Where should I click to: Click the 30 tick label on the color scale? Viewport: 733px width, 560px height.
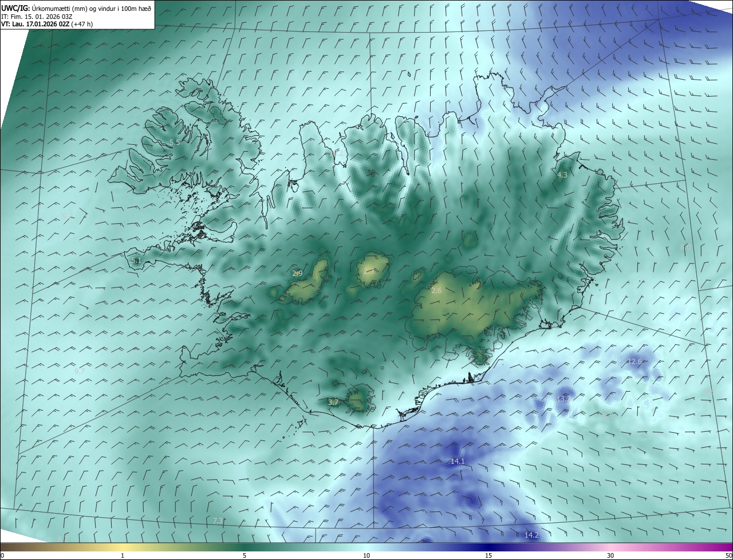(x=610, y=555)
